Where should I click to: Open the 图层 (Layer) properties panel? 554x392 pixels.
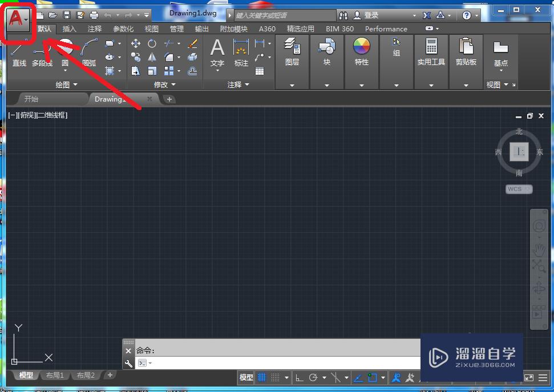(292, 52)
